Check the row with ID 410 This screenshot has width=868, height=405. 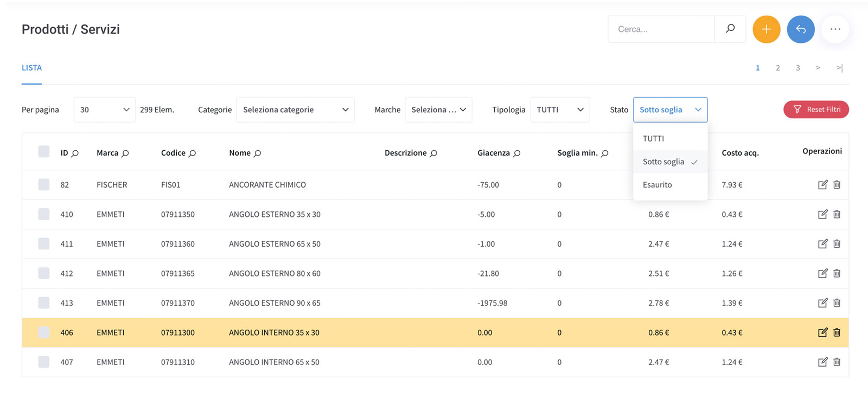coord(44,214)
